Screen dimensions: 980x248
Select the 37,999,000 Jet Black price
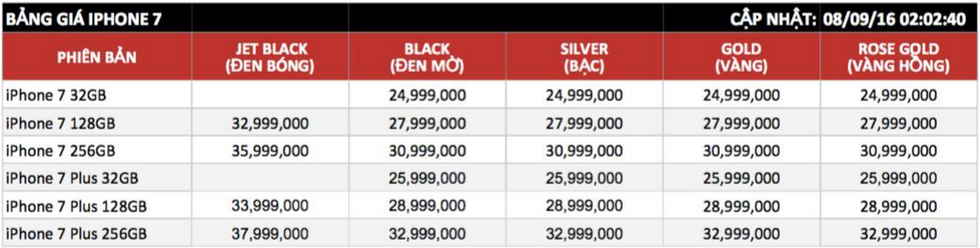point(270,234)
